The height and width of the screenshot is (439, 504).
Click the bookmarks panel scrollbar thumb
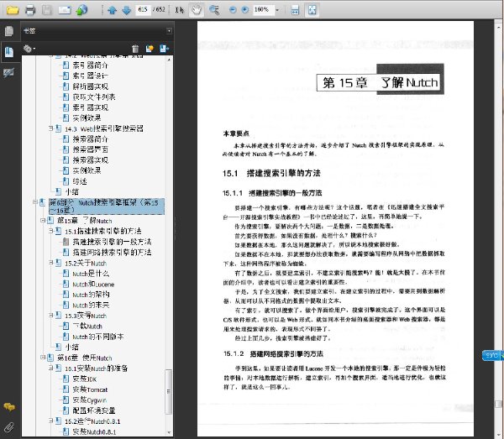point(169,391)
